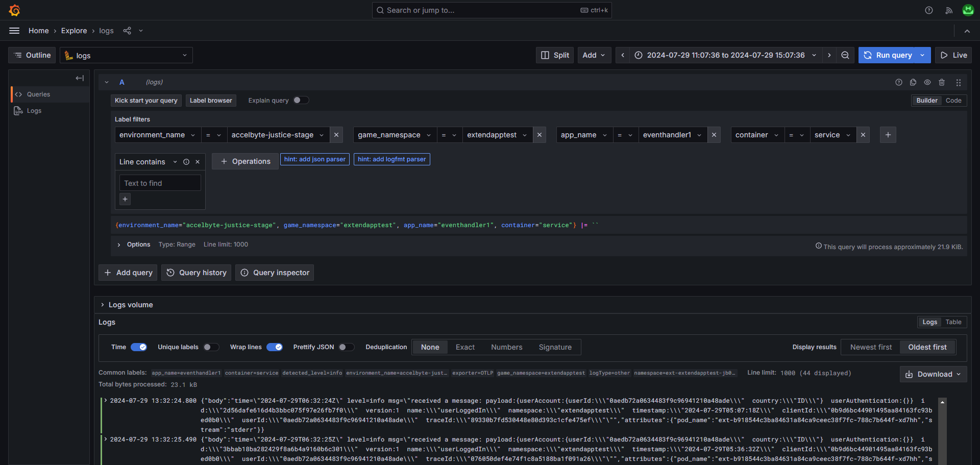Image resolution: width=980 pixels, height=465 pixels.
Task: Click Split view button
Action: coord(555,55)
